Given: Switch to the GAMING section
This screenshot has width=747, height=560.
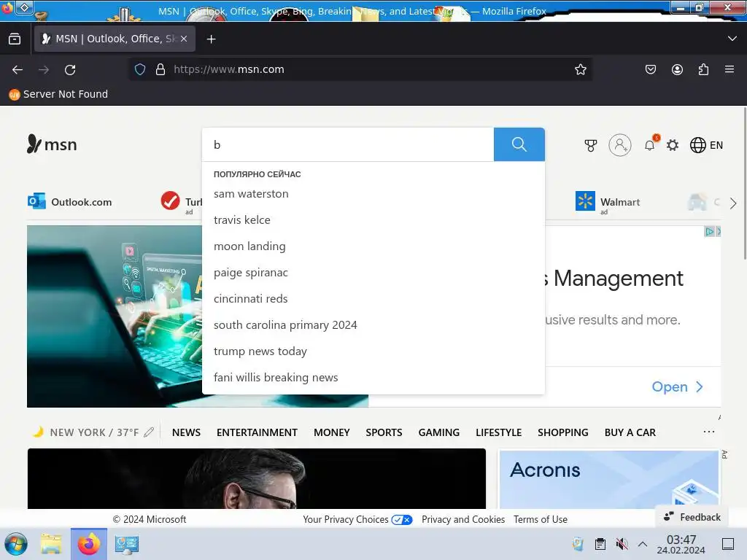Looking at the screenshot, I should click(x=438, y=432).
